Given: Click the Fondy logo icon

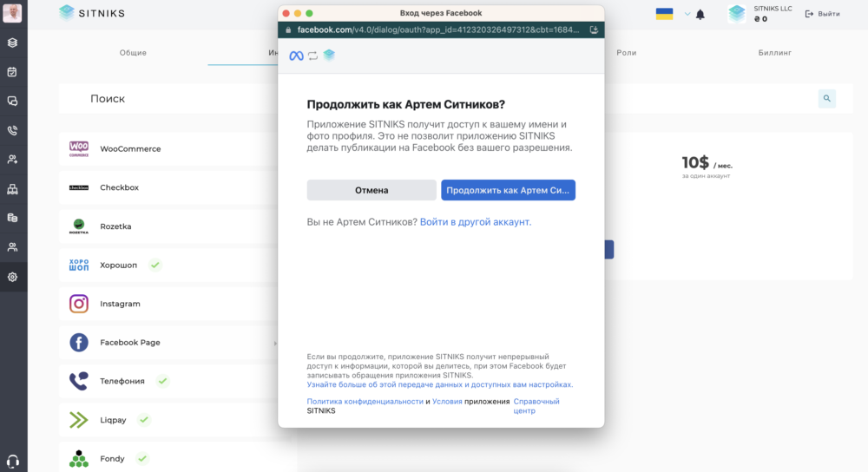Looking at the screenshot, I should click(79, 459).
